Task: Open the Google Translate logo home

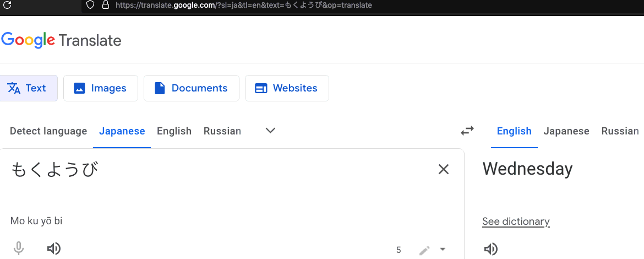Action: (61, 40)
